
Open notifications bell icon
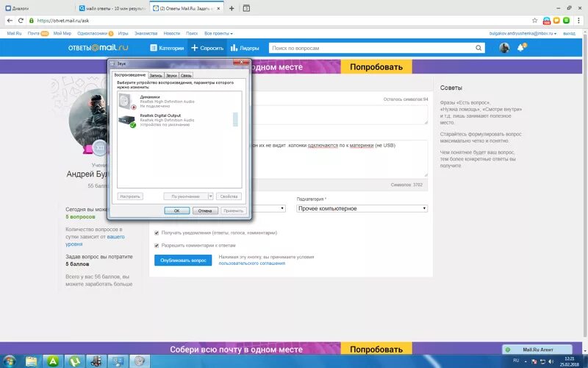click(520, 48)
